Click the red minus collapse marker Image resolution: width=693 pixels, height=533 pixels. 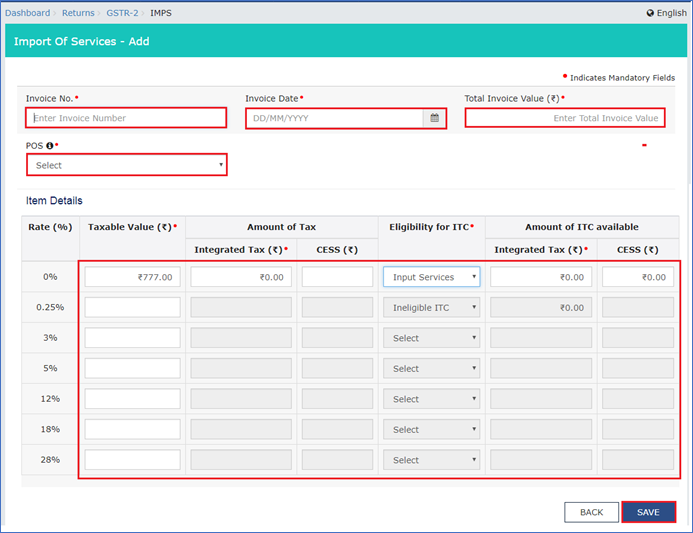tap(644, 145)
